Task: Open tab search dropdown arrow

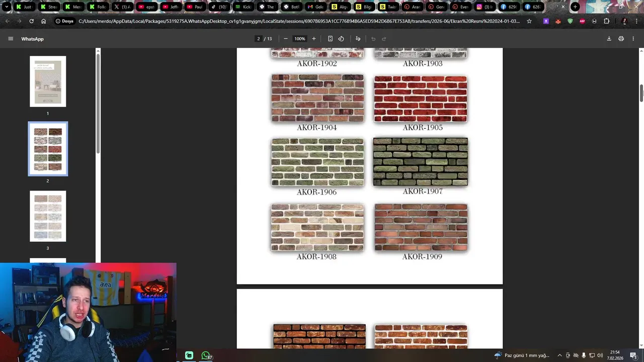Action: tap(7, 7)
